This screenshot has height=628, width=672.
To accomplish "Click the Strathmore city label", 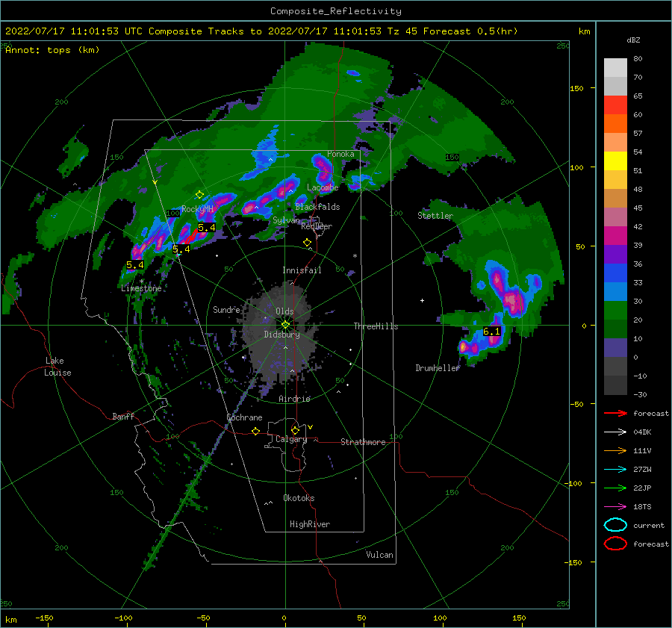I will point(363,442).
